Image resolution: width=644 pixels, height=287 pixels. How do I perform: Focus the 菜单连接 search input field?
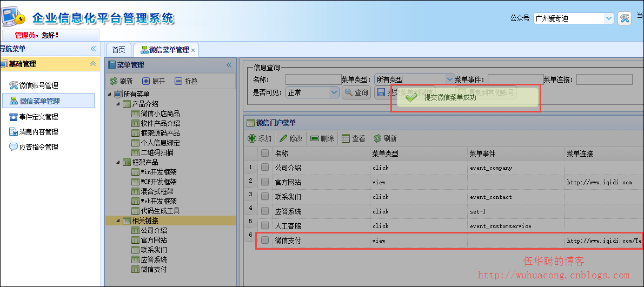604,79
